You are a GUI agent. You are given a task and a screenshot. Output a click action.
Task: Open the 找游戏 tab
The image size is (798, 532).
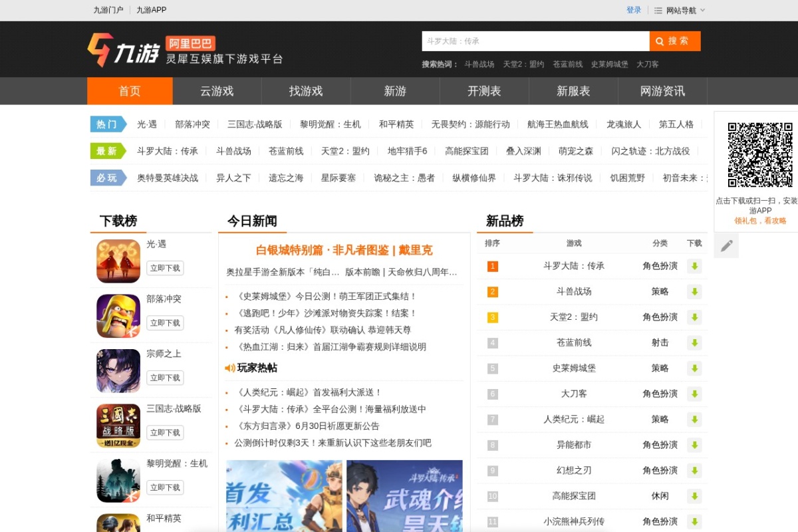tap(306, 91)
